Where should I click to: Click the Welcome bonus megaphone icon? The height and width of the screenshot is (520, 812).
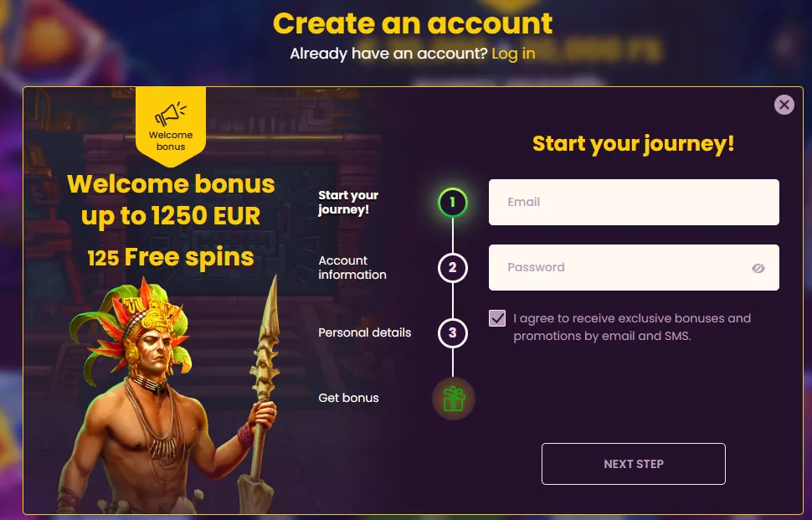(x=171, y=114)
